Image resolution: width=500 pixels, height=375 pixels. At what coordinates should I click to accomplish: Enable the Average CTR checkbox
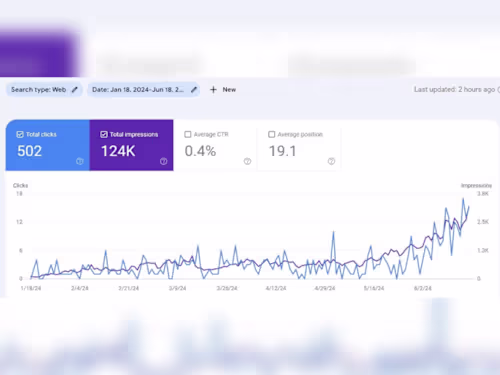[188, 134]
